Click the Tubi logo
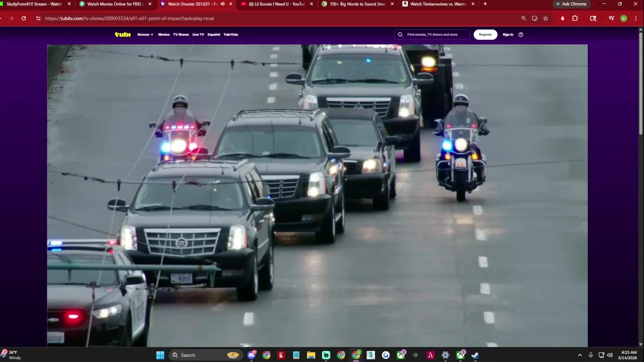The image size is (644, 362). click(122, 34)
